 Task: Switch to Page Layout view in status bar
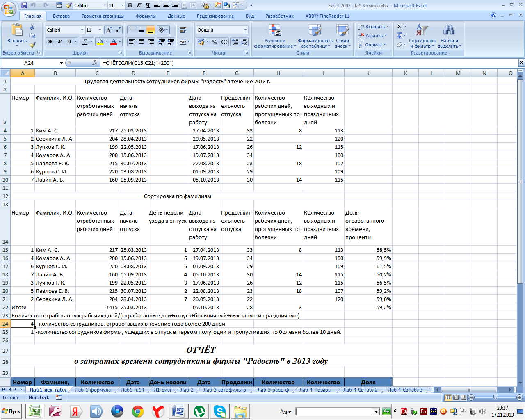[456, 397]
